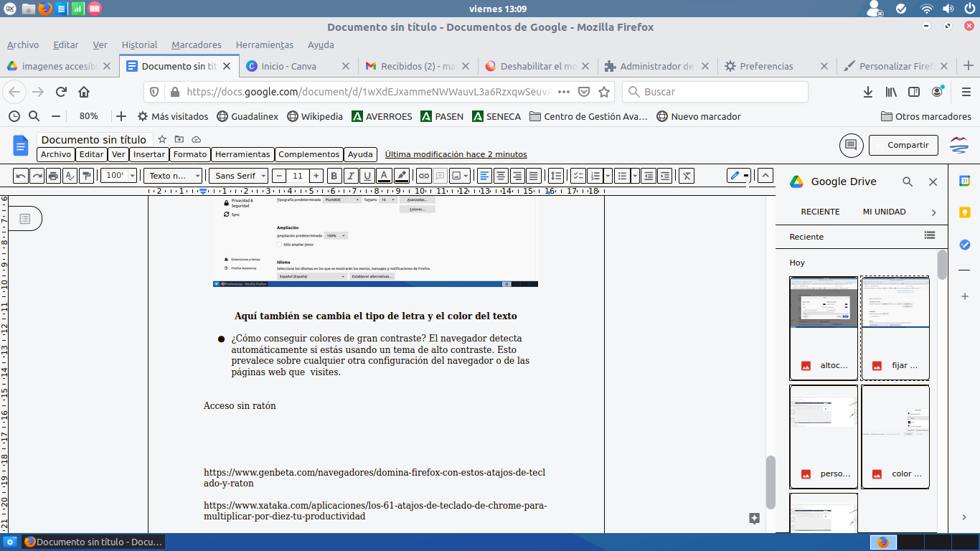Clear formatting with the toolbar icon

click(687, 176)
